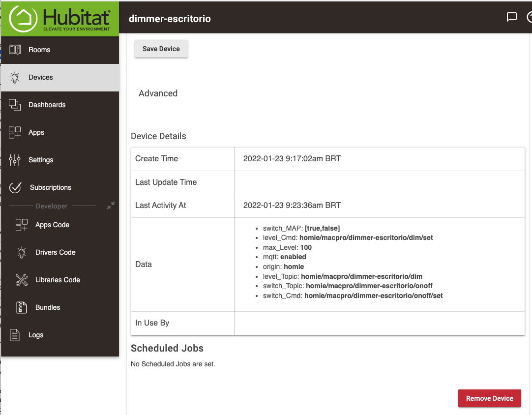Open Bundles page

click(x=48, y=307)
